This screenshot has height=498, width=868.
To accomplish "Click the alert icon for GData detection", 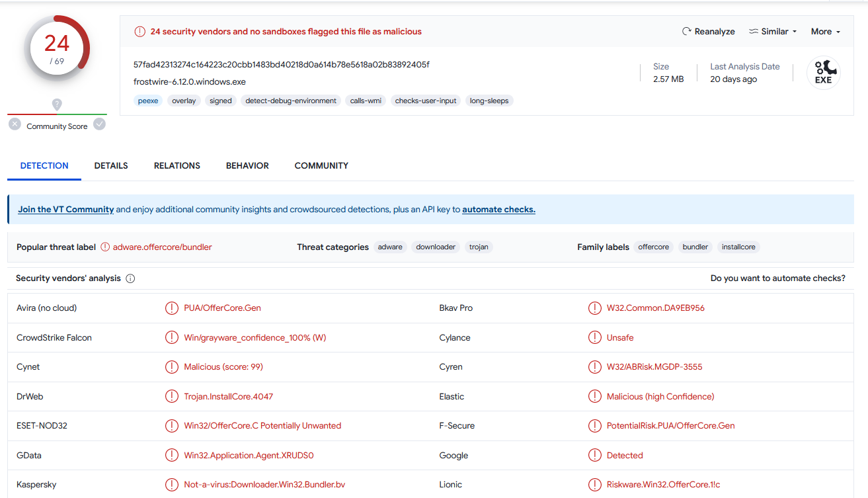I will click(x=172, y=455).
